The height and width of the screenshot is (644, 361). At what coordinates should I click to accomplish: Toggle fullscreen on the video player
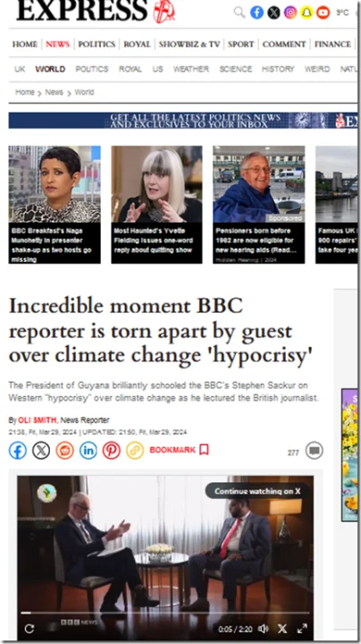(x=302, y=629)
